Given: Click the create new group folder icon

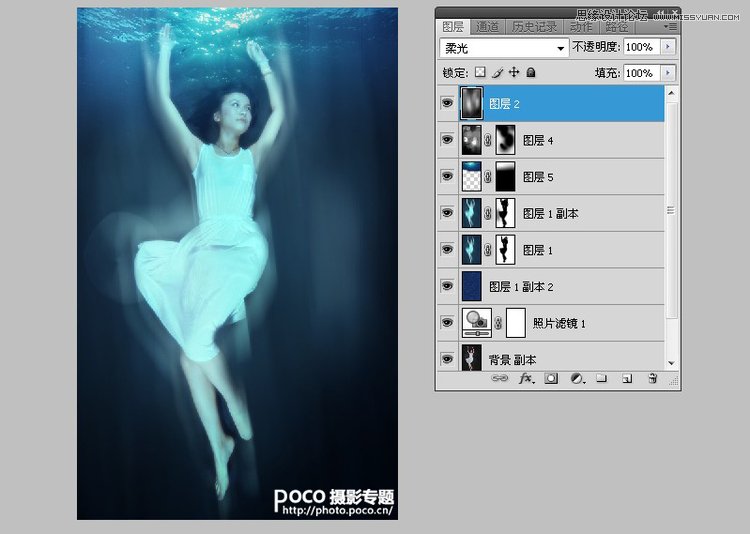Looking at the screenshot, I should (601, 378).
